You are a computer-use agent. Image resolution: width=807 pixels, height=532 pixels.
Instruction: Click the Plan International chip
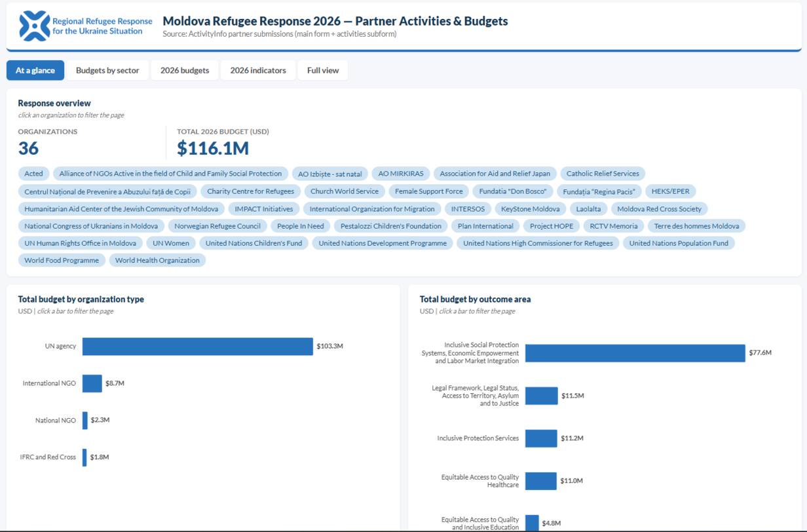(485, 226)
